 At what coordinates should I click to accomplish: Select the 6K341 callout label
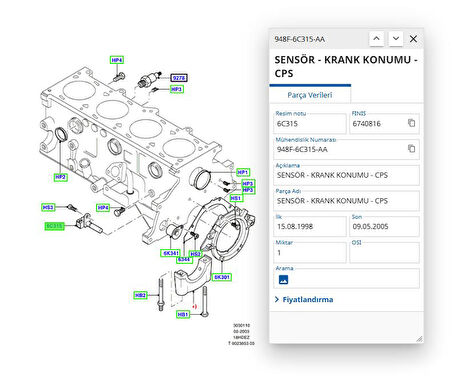pos(171,253)
